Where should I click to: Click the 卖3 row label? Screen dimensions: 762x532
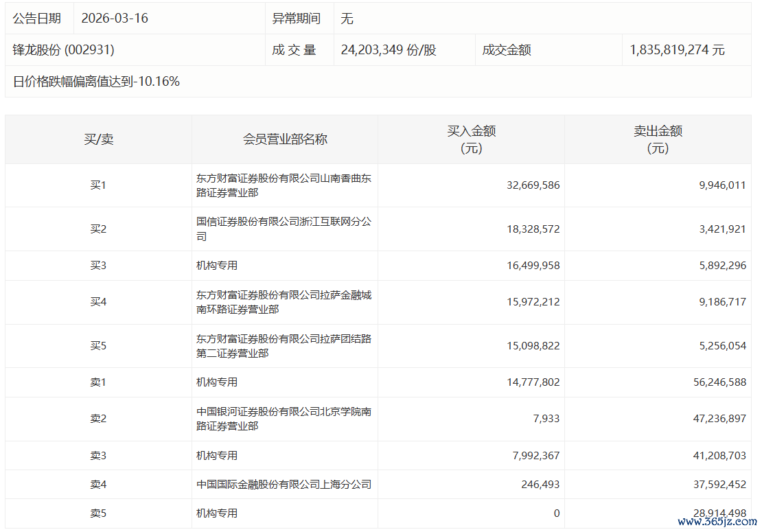[98, 455]
